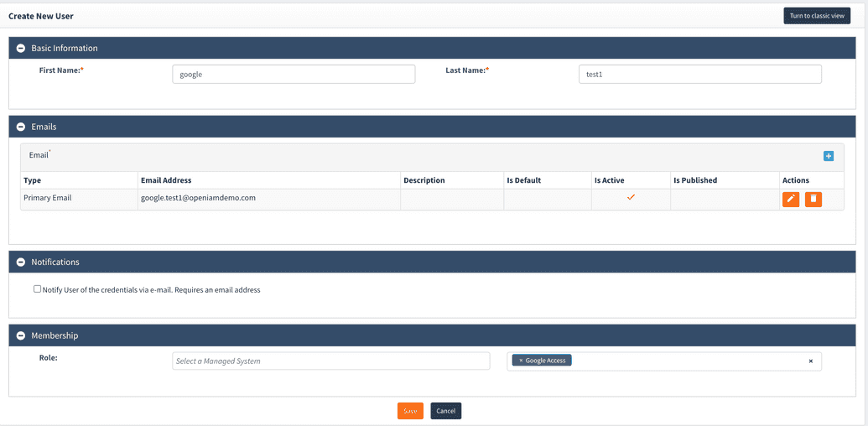
Task: Click the Save button
Action: pos(410,411)
